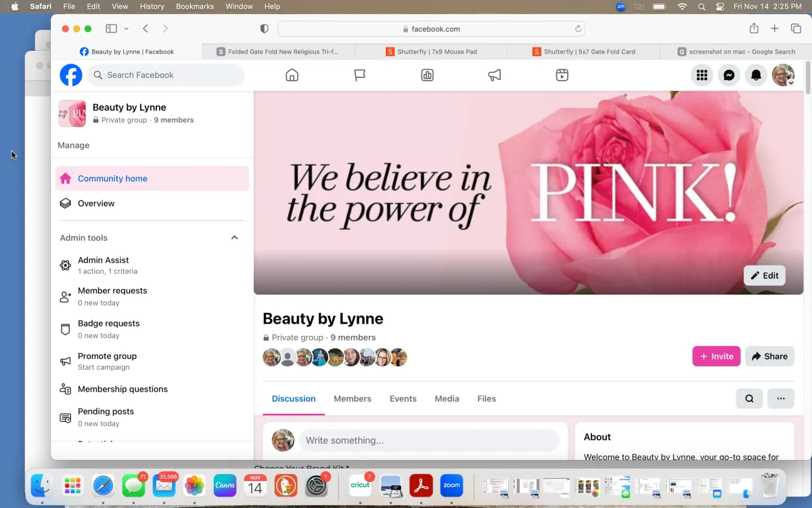812x508 pixels.
Task: Click the Share button
Action: coord(769,356)
